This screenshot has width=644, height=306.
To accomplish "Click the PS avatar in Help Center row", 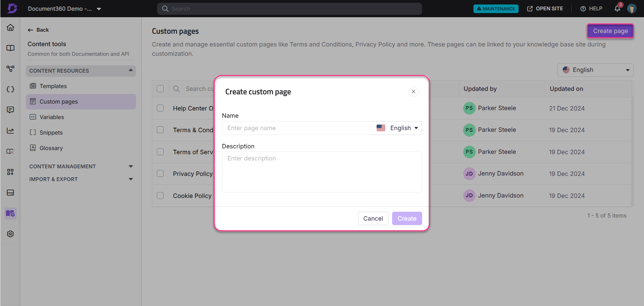I will tap(469, 108).
